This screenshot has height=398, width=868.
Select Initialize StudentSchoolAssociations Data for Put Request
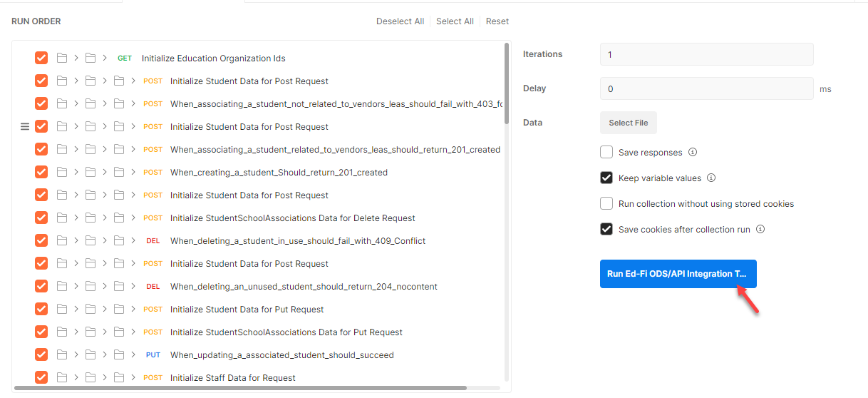[x=286, y=332]
